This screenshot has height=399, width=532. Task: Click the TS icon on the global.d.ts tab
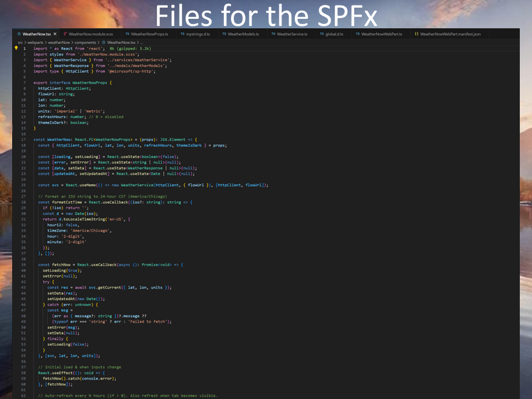[x=321, y=34]
